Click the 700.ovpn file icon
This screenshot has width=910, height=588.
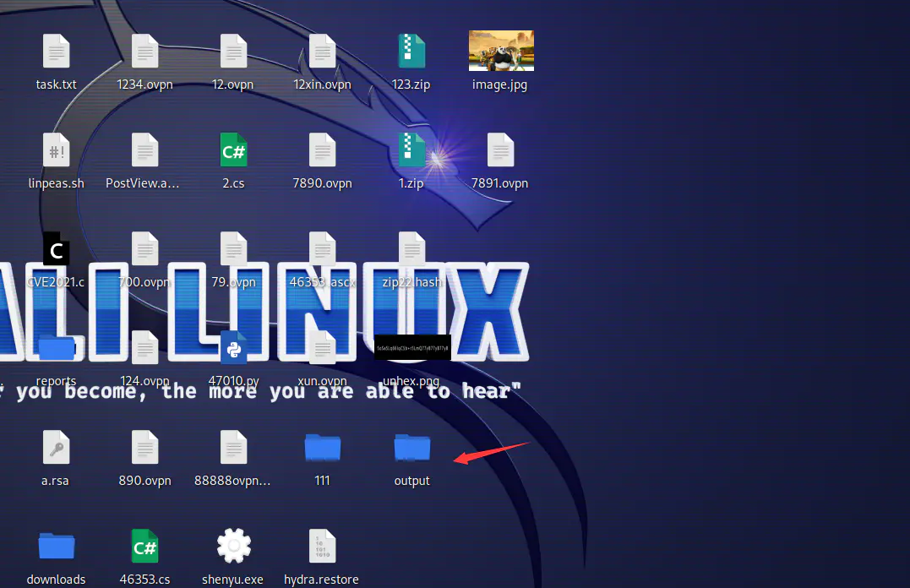145,249
